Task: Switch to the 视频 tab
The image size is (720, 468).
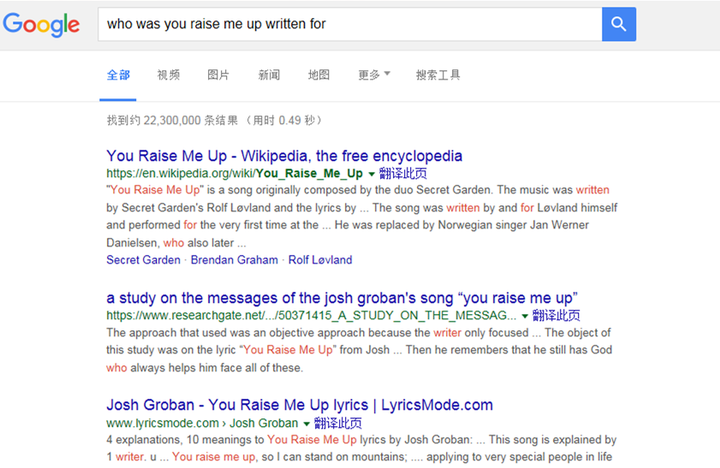Action: point(169,75)
